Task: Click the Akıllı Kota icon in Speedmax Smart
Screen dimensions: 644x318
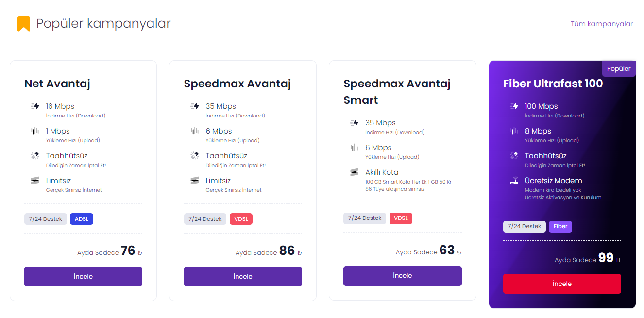Action: [x=355, y=172]
